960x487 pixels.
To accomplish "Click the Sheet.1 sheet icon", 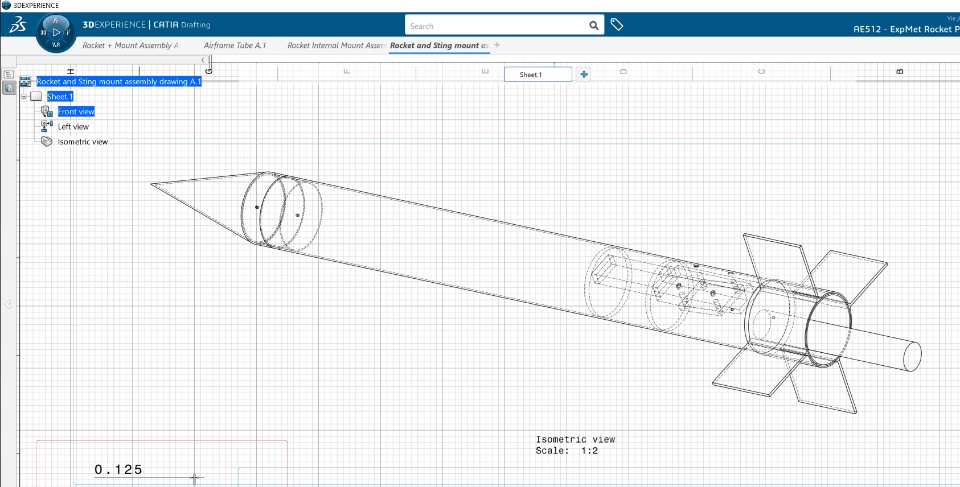I will (x=36, y=97).
